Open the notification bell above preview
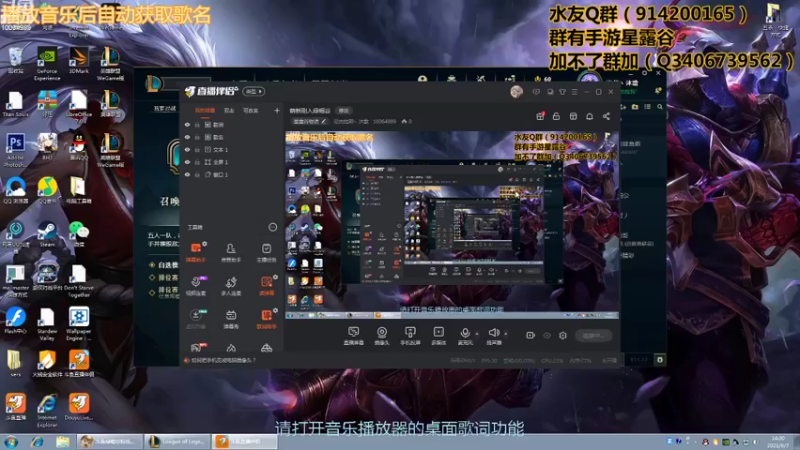 click(x=589, y=116)
